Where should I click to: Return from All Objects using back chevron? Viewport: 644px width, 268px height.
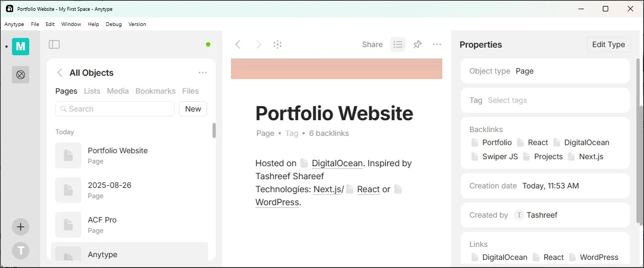point(60,73)
